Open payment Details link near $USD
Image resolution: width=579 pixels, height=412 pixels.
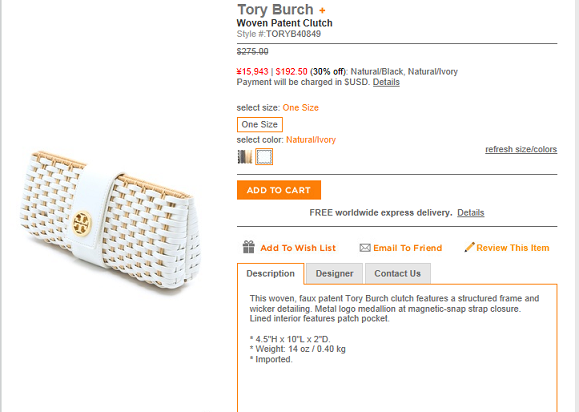(386, 82)
